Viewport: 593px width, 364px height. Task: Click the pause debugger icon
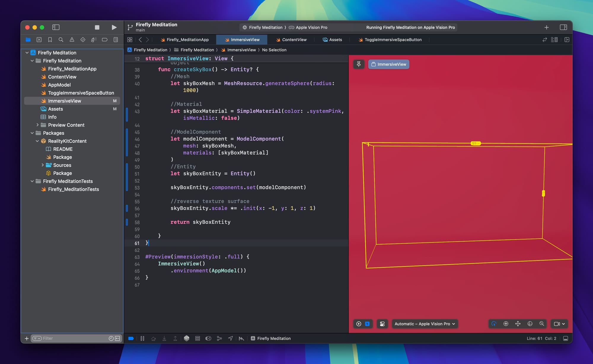[x=142, y=338]
